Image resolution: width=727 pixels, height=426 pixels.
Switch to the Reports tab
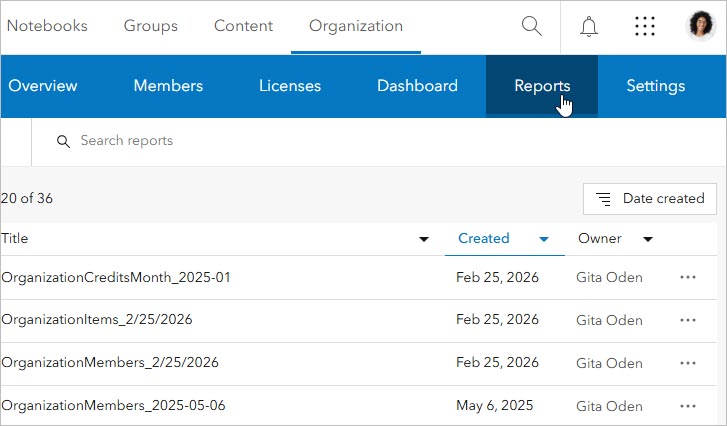(x=542, y=86)
